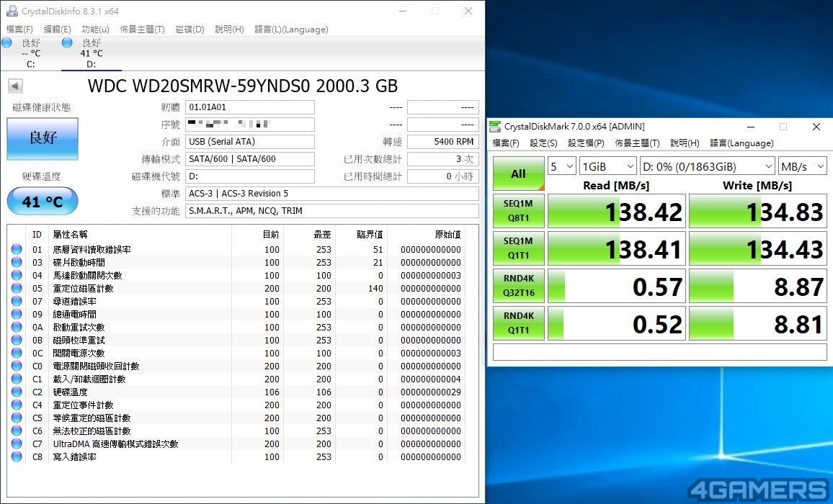Open 設定檔(P) menu in CrystalDiskMark

click(x=586, y=143)
